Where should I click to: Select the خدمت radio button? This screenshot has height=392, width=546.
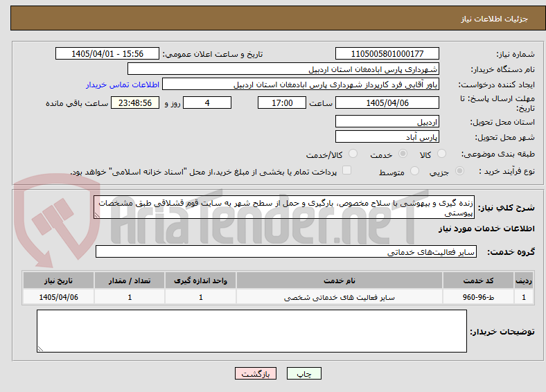(403, 154)
